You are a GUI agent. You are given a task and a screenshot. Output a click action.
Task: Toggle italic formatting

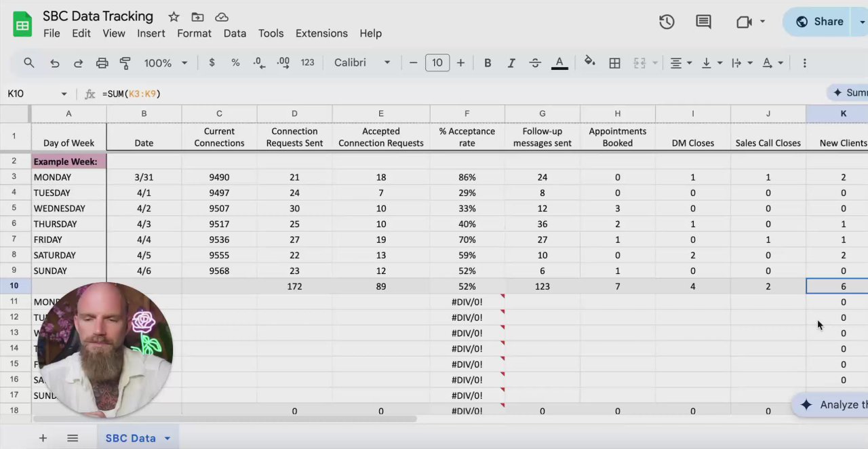tap(511, 62)
